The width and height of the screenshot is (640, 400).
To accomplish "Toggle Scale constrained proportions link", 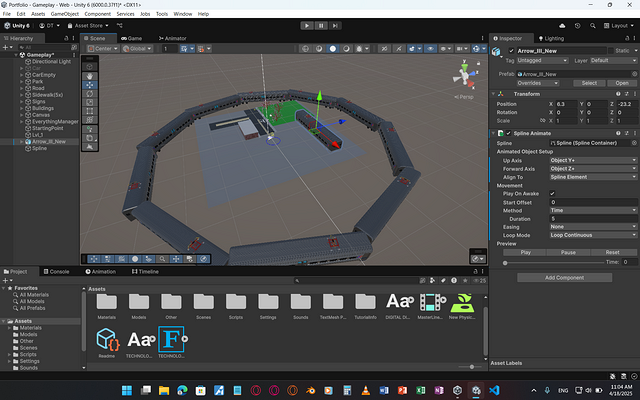I will [x=542, y=120].
